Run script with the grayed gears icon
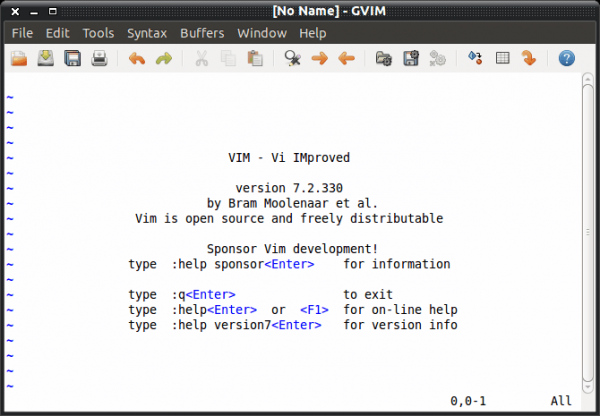The image size is (600, 416). (x=437, y=59)
